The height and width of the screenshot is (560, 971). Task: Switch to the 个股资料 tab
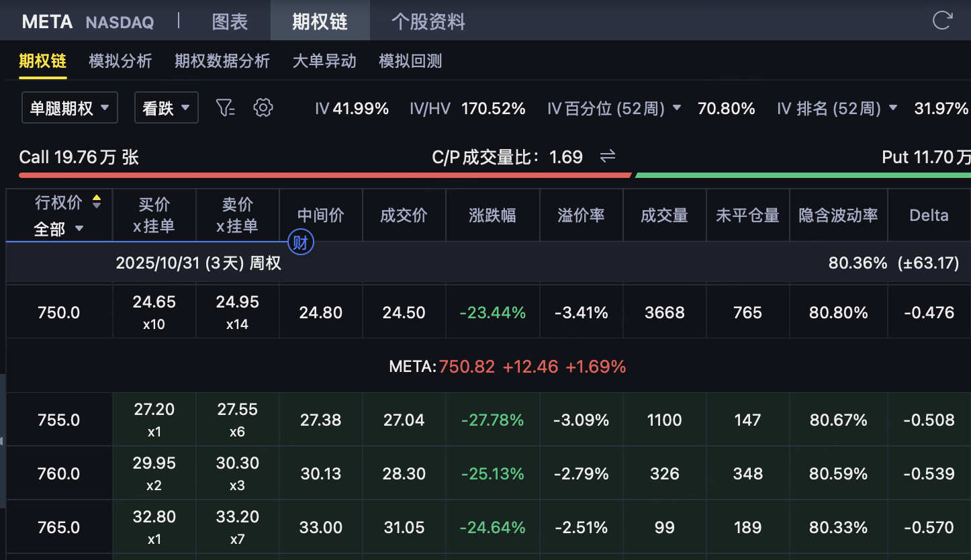coord(428,21)
